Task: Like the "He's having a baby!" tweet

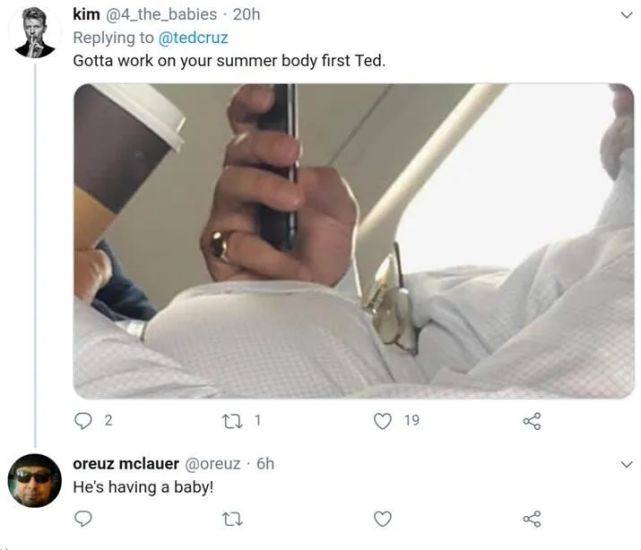Action: click(381, 518)
